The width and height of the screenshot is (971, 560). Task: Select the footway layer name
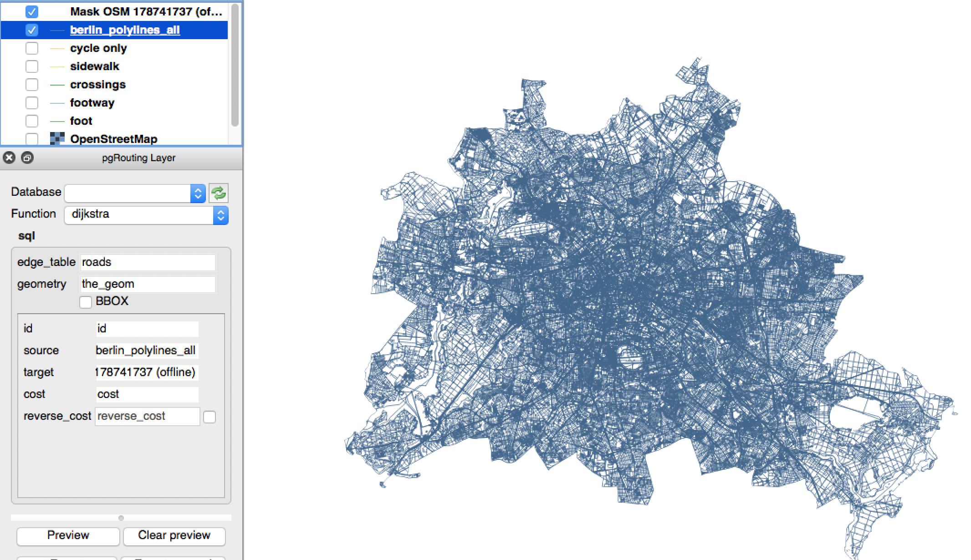coord(92,103)
